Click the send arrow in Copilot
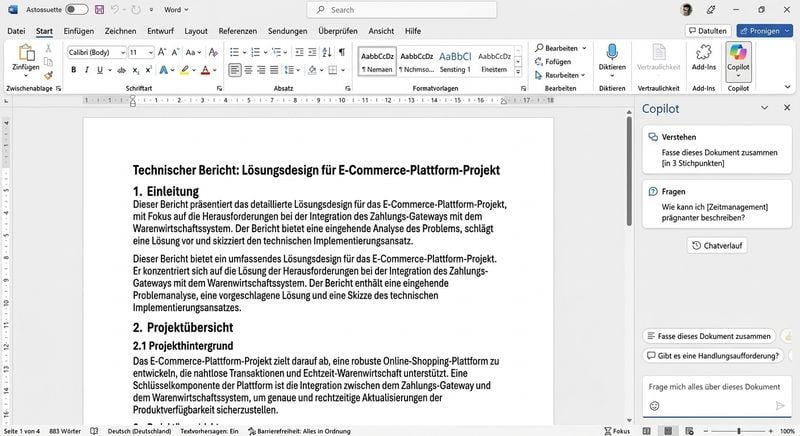Viewport: 800px width, 436px height. click(x=780, y=406)
